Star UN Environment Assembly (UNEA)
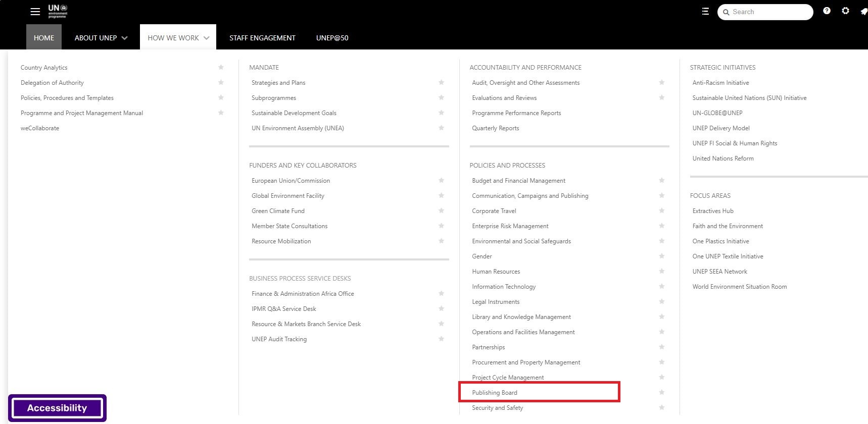Image resolution: width=868 pixels, height=424 pixels. (441, 128)
